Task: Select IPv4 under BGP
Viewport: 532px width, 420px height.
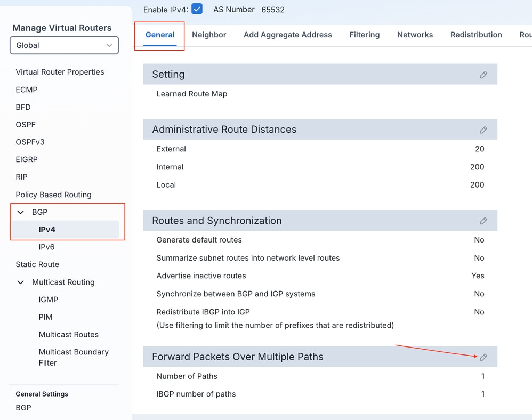Action: click(x=47, y=230)
